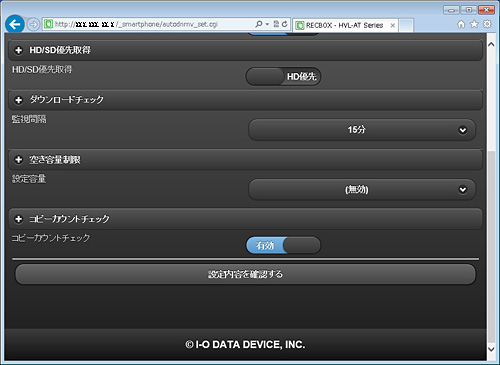Toggle the コピーカウントチェック 有効 switch
The image size is (500, 365).
(283, 246)
